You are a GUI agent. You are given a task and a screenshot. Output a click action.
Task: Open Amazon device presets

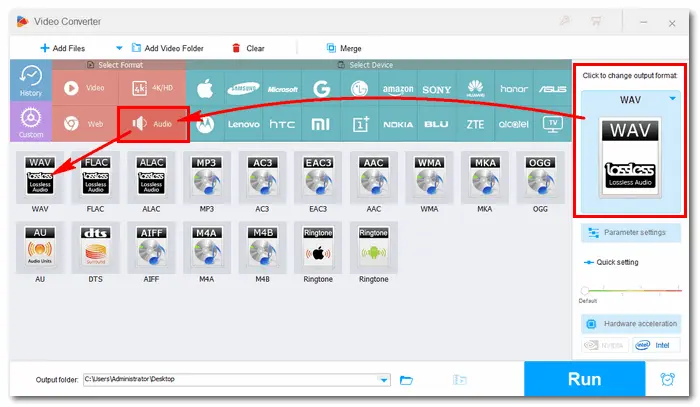point(398,88)
